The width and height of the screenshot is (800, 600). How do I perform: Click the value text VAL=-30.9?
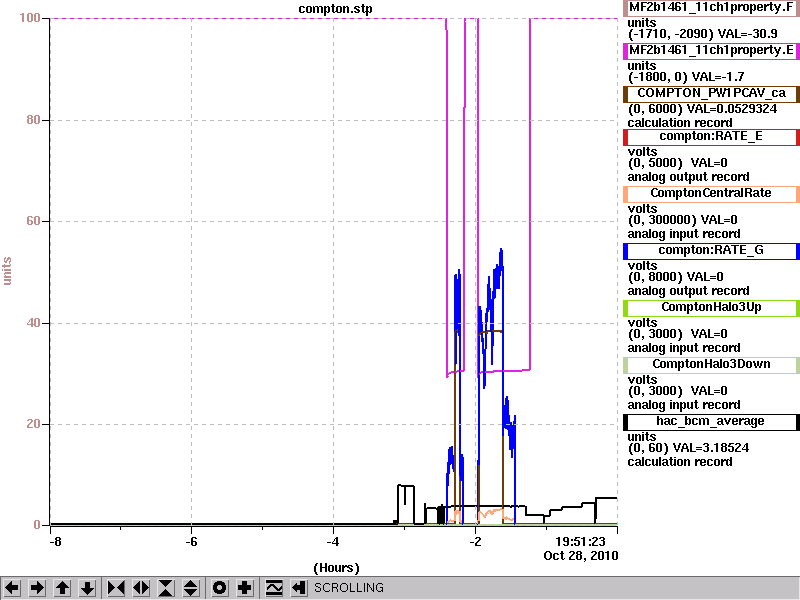pyautogui.click(x=747, y=34)
